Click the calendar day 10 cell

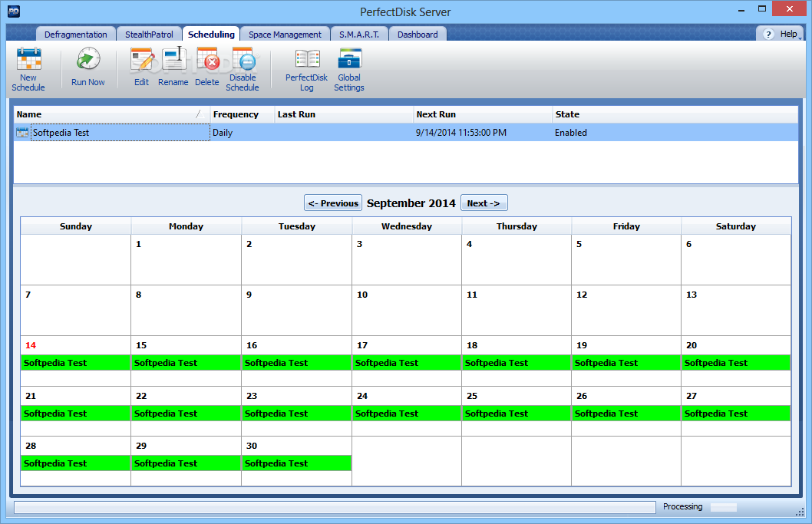[407, 310]
